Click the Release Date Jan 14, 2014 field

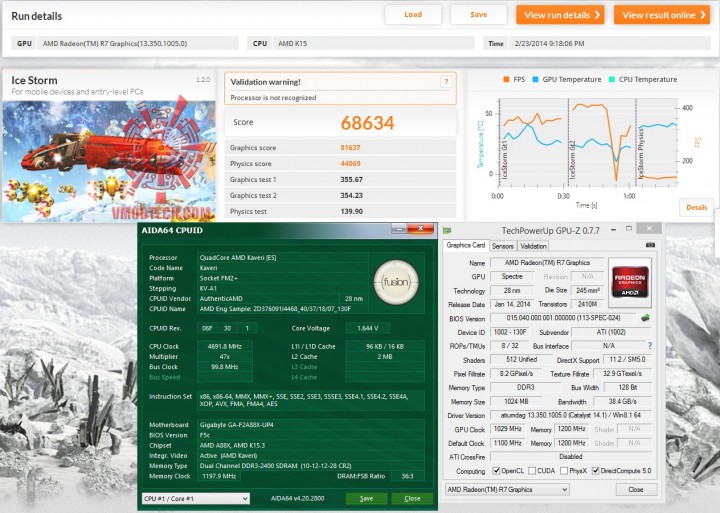click(512, 304)
